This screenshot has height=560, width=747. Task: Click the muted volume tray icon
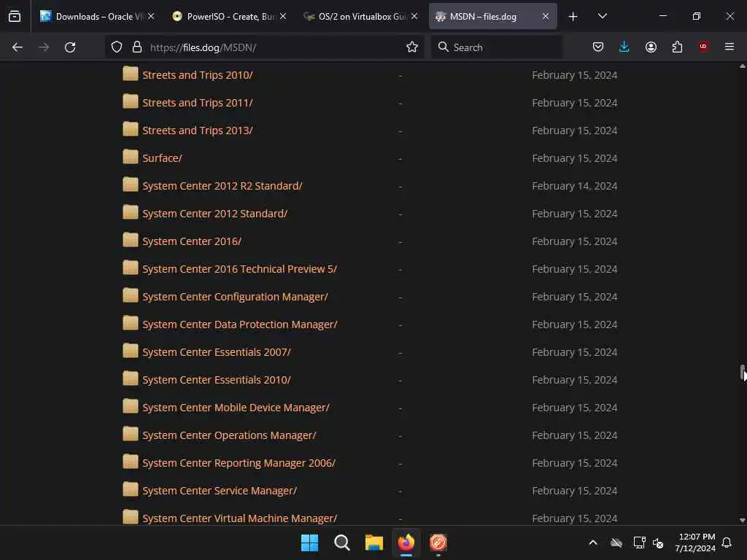click(x=658, y=542)
